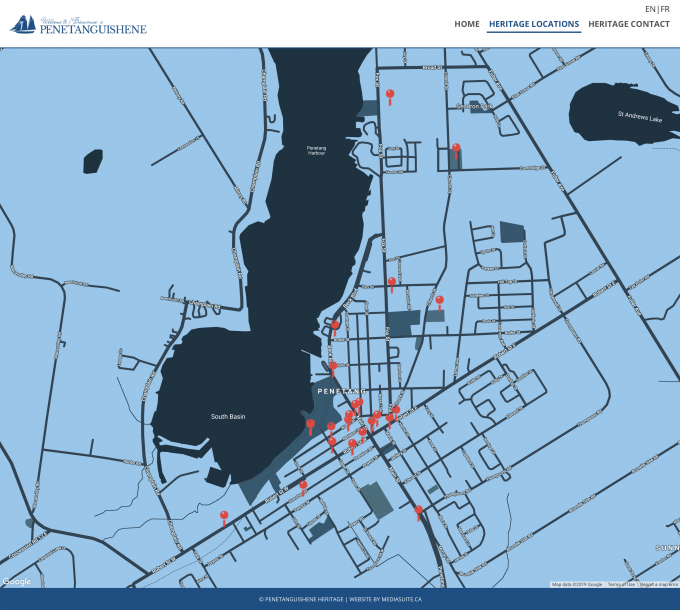The image size is (680, 610).
Task: Click the northernmost red pin near Penetang Harbour
Action: click(390, 96)
